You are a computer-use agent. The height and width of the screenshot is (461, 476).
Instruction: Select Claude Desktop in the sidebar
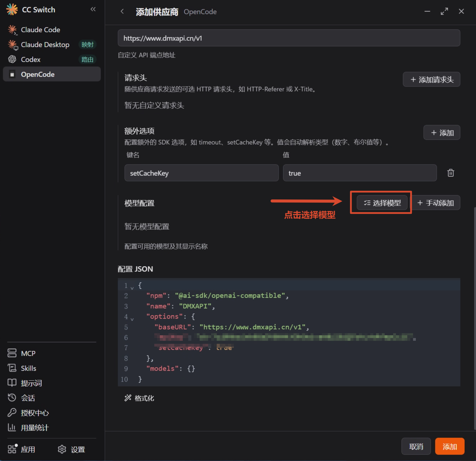point(52,45)
